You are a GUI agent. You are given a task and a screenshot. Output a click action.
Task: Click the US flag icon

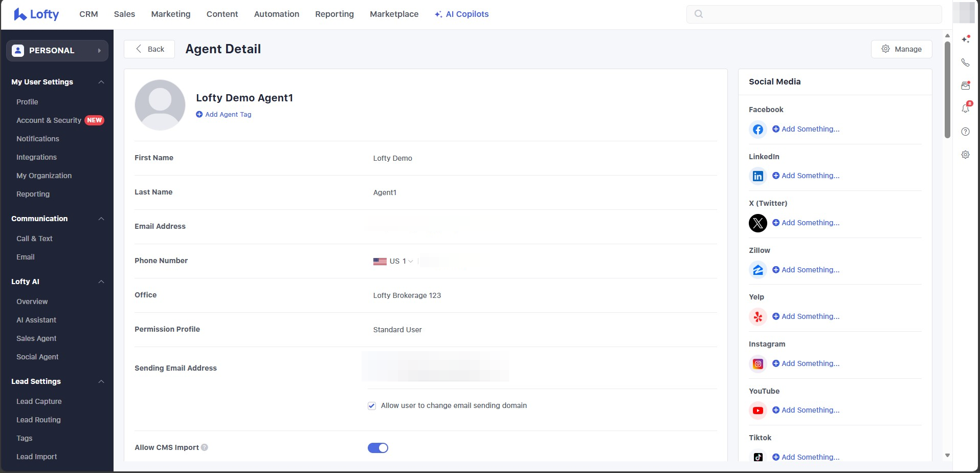coord(380,261)
